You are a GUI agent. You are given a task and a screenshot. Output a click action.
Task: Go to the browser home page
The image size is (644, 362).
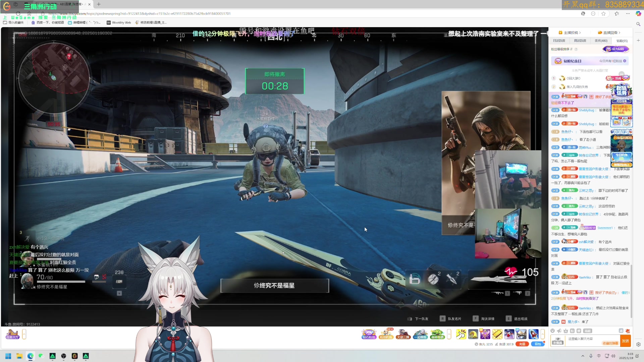(x=29, y=14)
